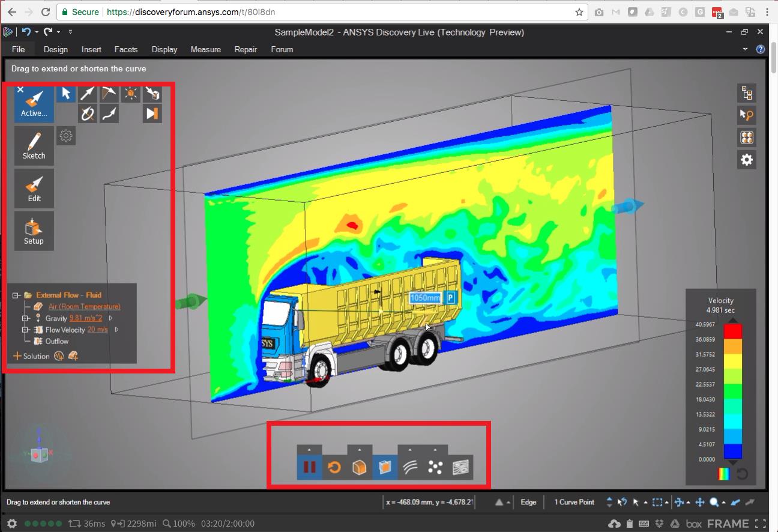Select the Revolve tool icon
778x532 pixels.
pos(88,113)
